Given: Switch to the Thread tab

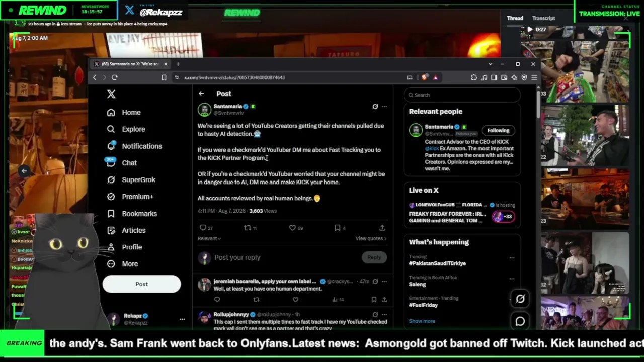Looking at the screenshot, I should 515,18.
